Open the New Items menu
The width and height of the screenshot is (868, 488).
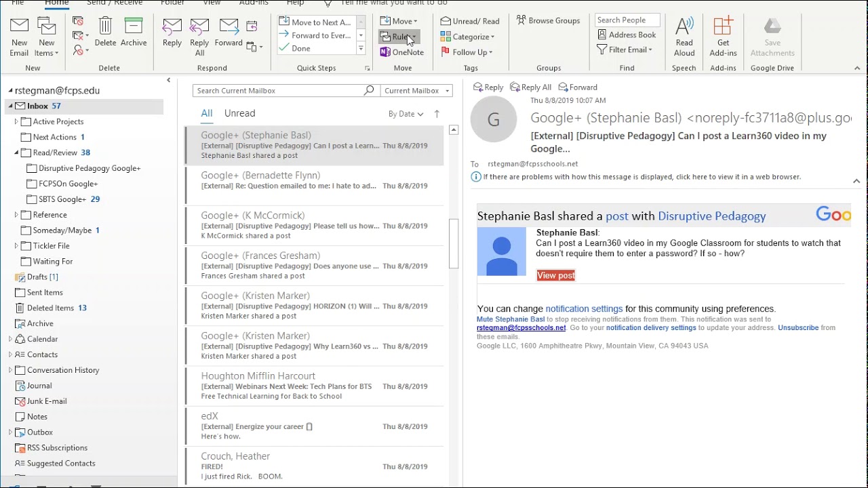click(47, 37)
